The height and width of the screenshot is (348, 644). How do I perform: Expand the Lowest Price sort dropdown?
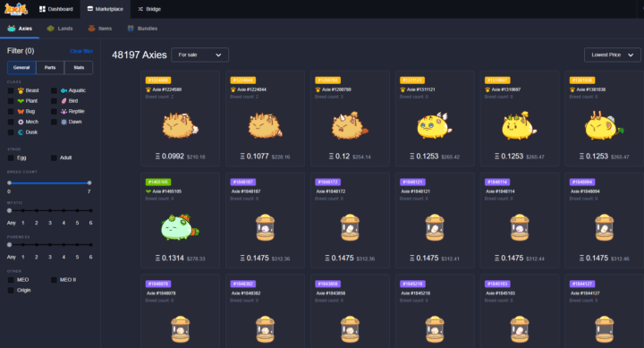tap(613, 55)
